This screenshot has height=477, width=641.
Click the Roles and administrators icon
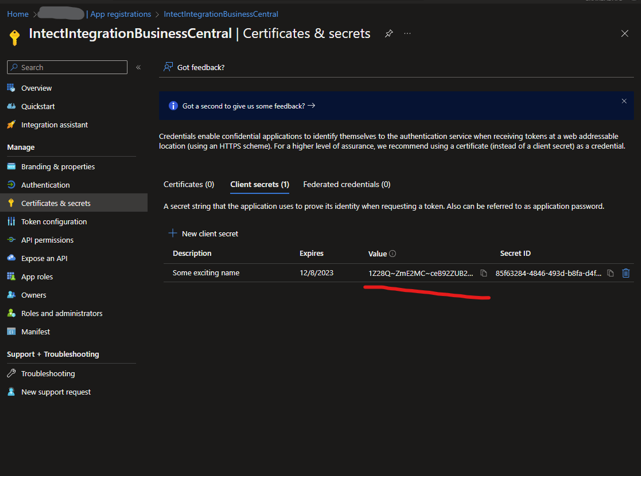coord(11,313)
